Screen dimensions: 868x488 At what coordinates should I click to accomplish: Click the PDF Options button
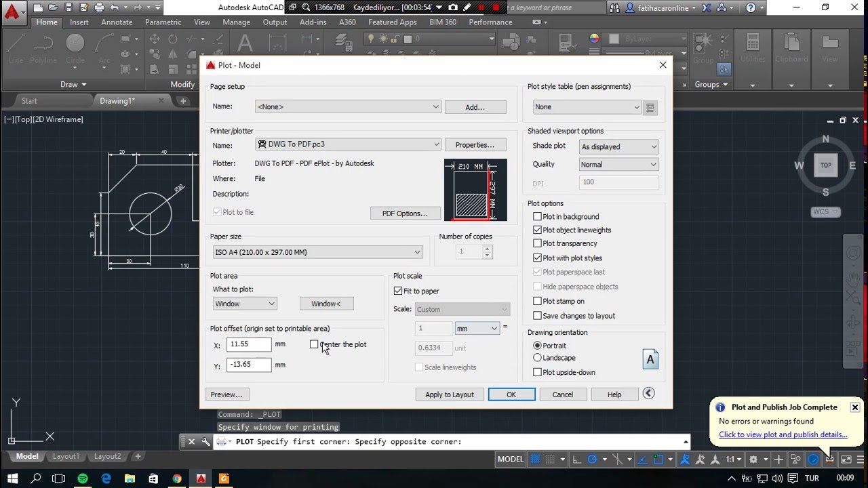click(405, 213)
